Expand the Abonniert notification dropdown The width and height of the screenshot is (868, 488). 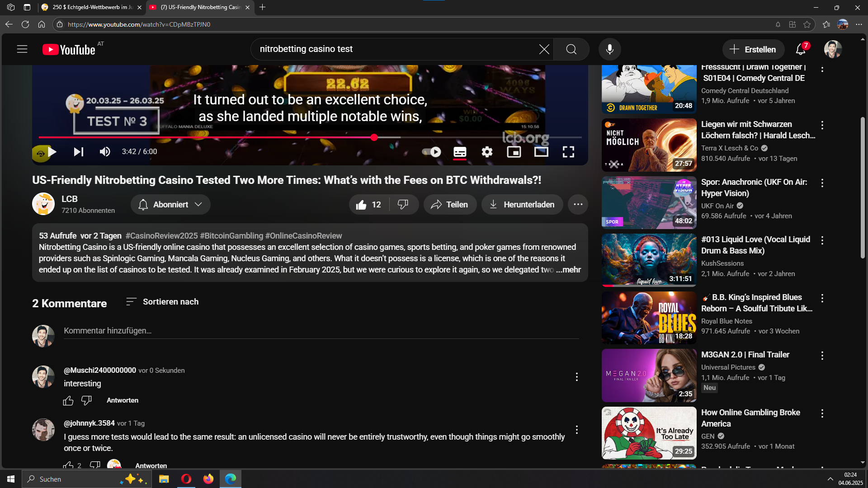coord(170,205)
